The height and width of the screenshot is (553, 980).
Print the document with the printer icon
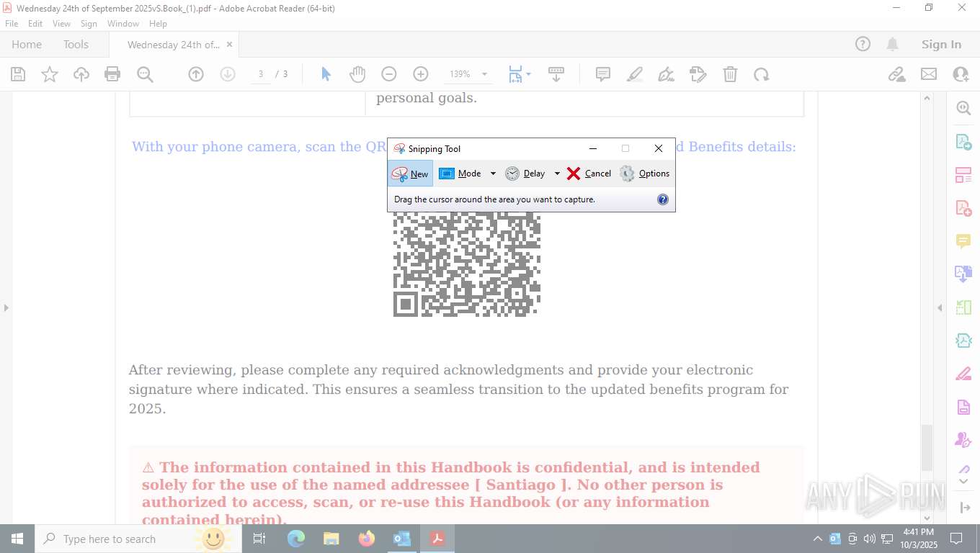112,74
